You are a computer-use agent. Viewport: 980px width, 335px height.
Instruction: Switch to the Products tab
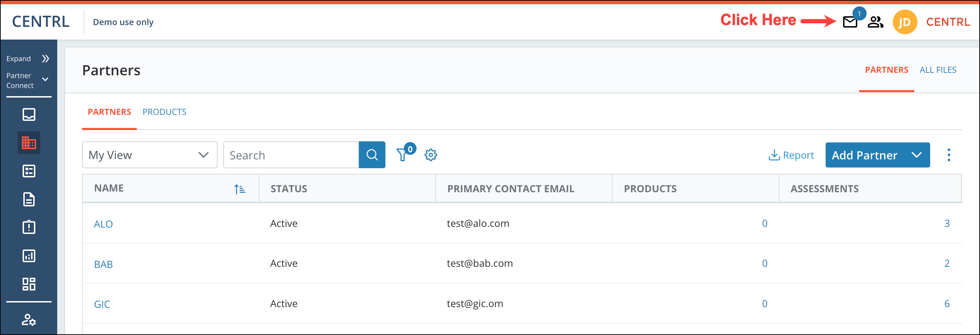pyautogui.click(x=164, y=112)
